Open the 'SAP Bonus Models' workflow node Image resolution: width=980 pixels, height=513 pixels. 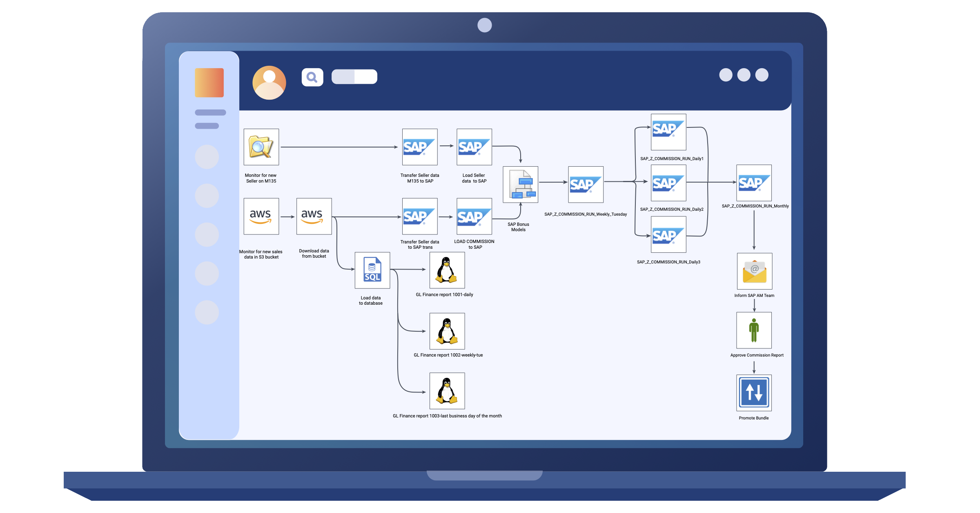(x=520, y=185)
